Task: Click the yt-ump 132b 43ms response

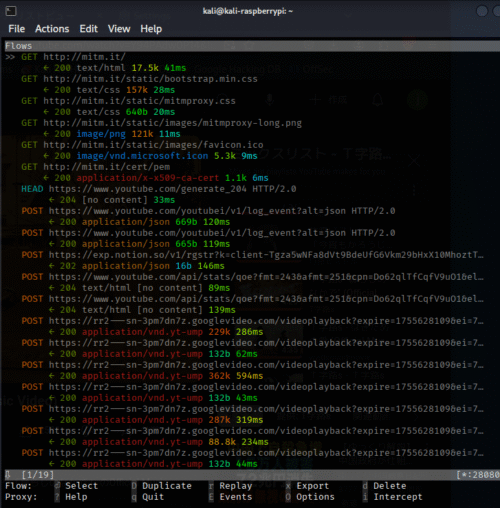Action: [x=153, y=398]
